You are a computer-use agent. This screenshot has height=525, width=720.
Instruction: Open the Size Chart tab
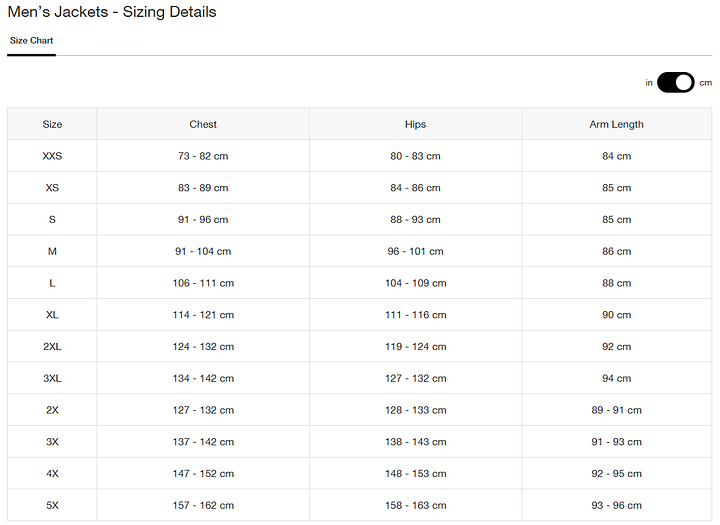pos(32,41)
